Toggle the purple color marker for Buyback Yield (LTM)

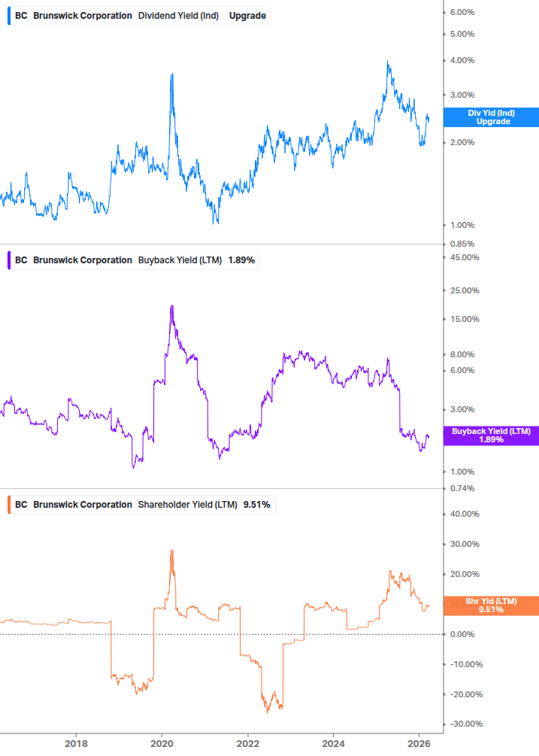point(9,260)
